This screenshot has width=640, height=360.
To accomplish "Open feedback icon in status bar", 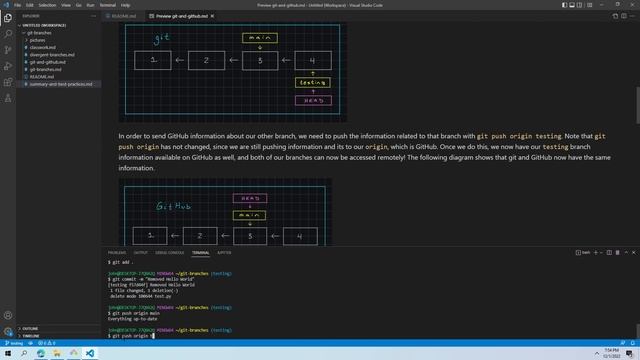I will coord(622,343).
